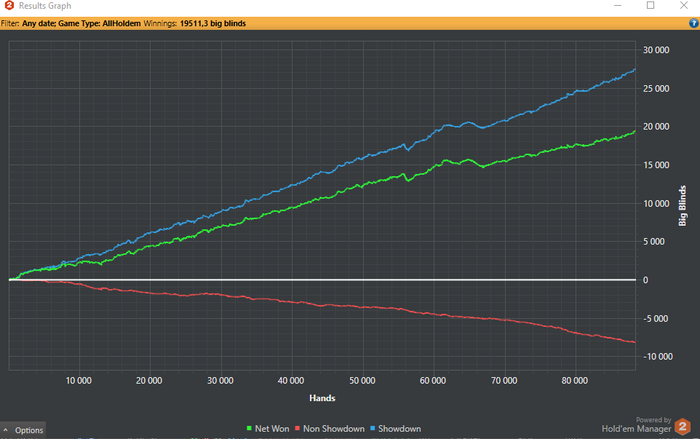
Task: Click the '30 000' y-axis value
Action: click(x=656, y=50)
